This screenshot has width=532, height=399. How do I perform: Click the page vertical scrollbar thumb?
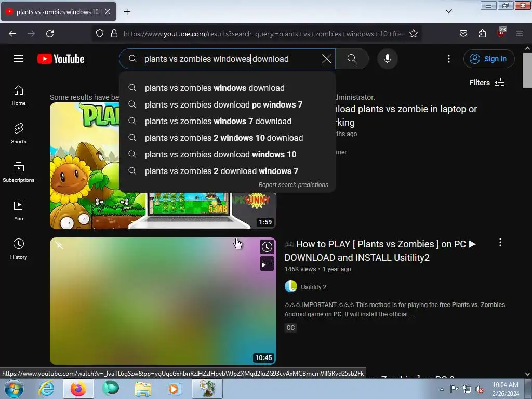tap(527, 70)
